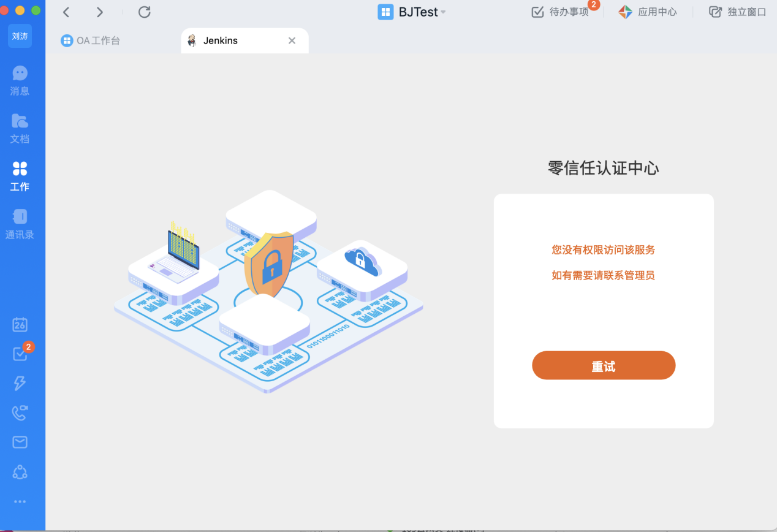Open the phone call sidebar icon
Screen dimensions: 777x532
(20, 413)
